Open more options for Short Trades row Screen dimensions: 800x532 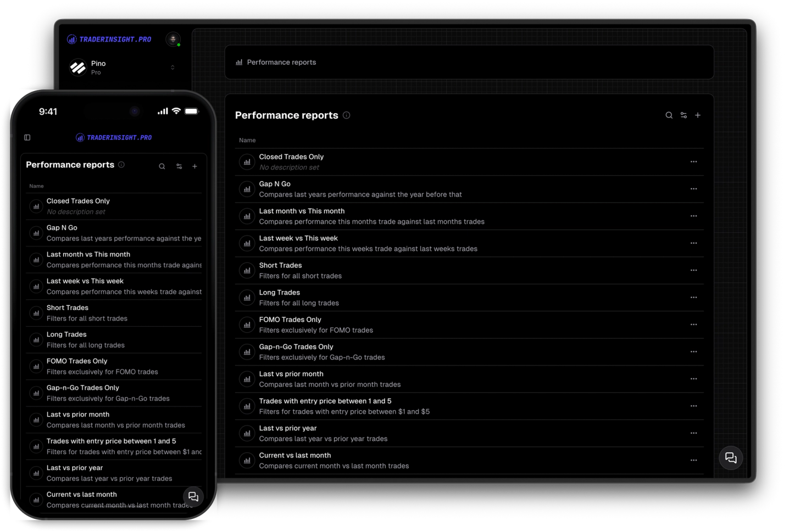coord(694,271)
